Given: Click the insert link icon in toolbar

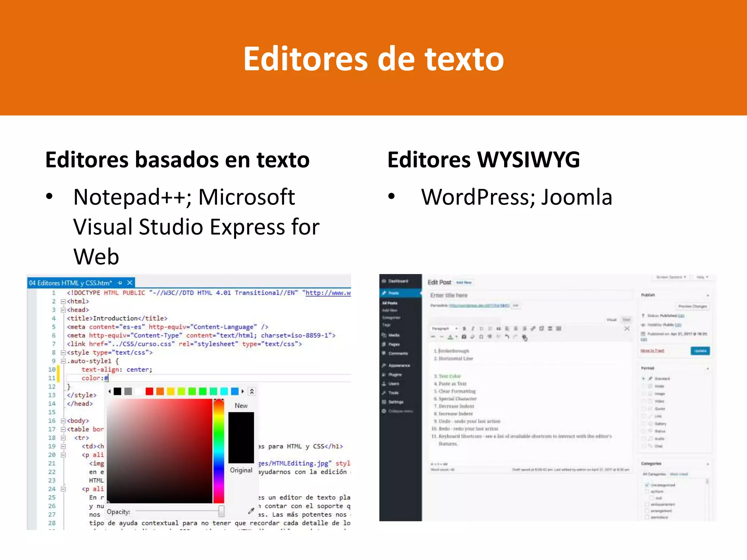Looking at the screenshot, I should pyautogui.click(x=533, y=328).
